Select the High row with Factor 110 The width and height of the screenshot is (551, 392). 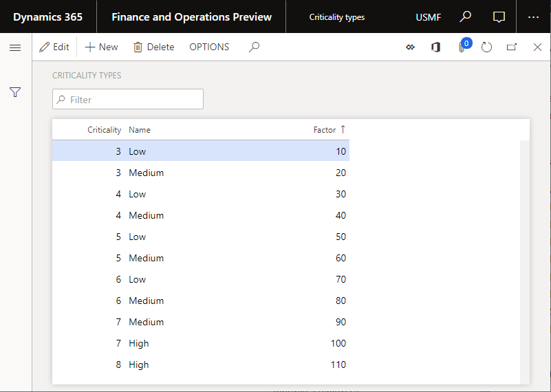tap(201, 364)
